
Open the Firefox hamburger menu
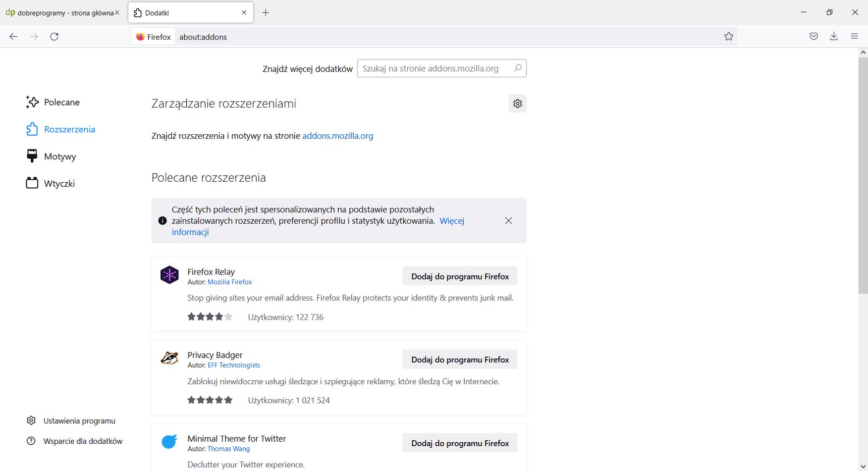coord(854,36)
